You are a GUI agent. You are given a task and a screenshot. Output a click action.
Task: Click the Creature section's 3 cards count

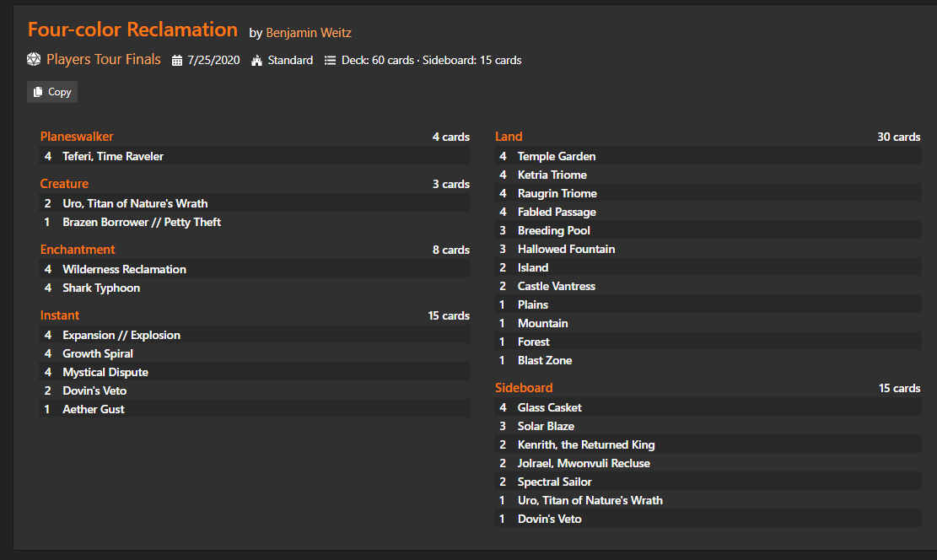(x=451, y=184)
